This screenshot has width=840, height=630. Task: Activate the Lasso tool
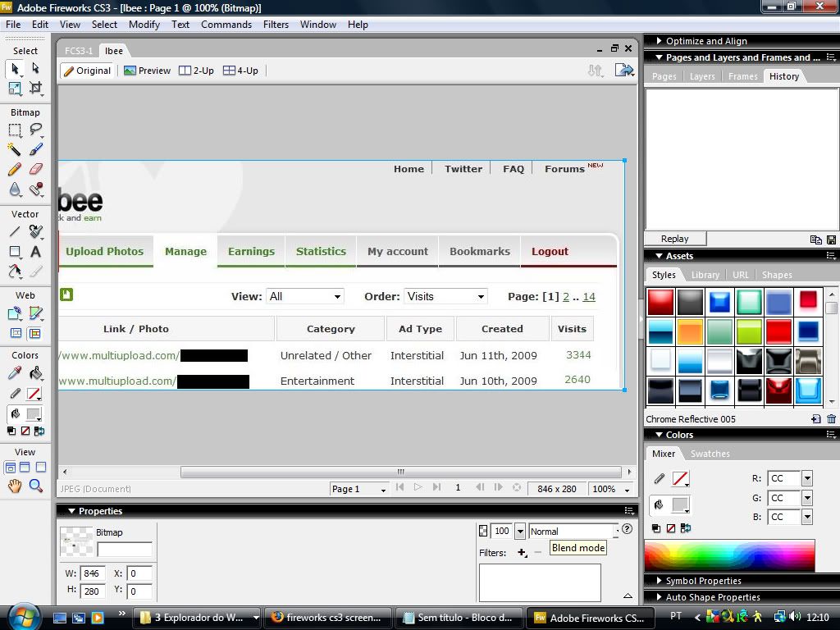(36, 130)
